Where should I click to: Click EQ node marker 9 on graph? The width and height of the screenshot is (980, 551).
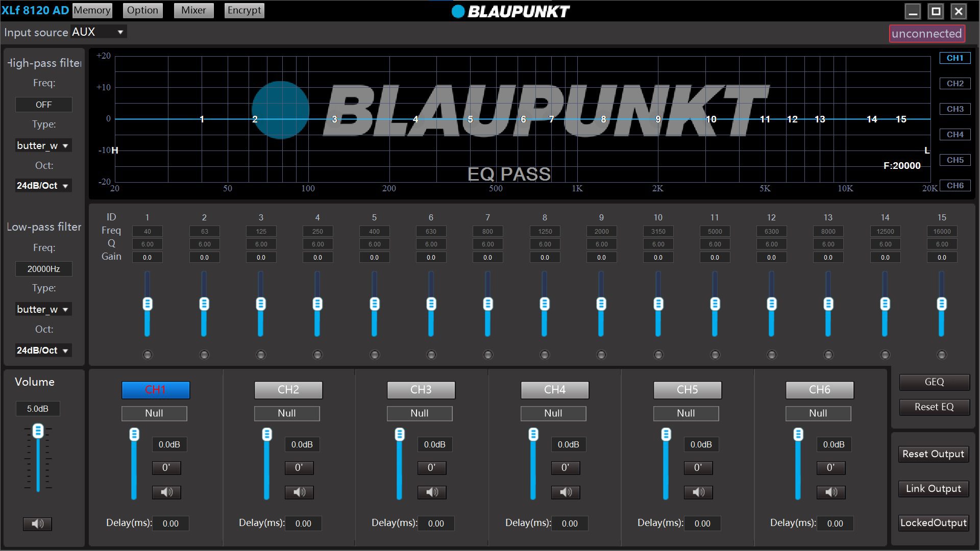tap(658, 119)
